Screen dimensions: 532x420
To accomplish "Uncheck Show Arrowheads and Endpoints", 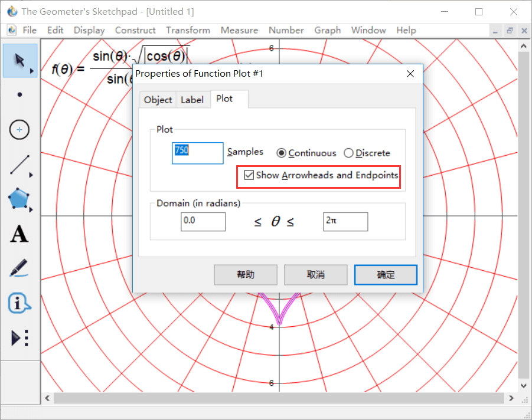I will tap(249, 175).
